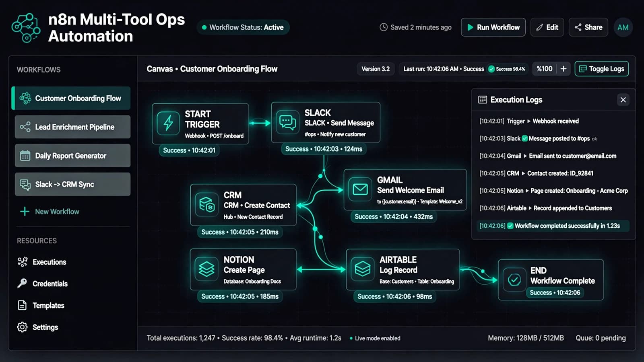Click Success 10:42:03 124ms Slack badge
This screenshot has height=362, width=644.
click(324, 149)
